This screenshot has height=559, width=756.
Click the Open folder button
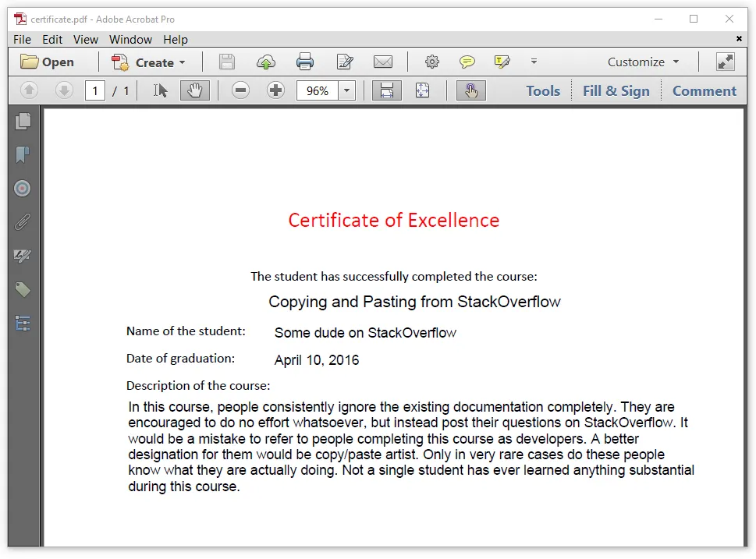click(x=47, y=62)
